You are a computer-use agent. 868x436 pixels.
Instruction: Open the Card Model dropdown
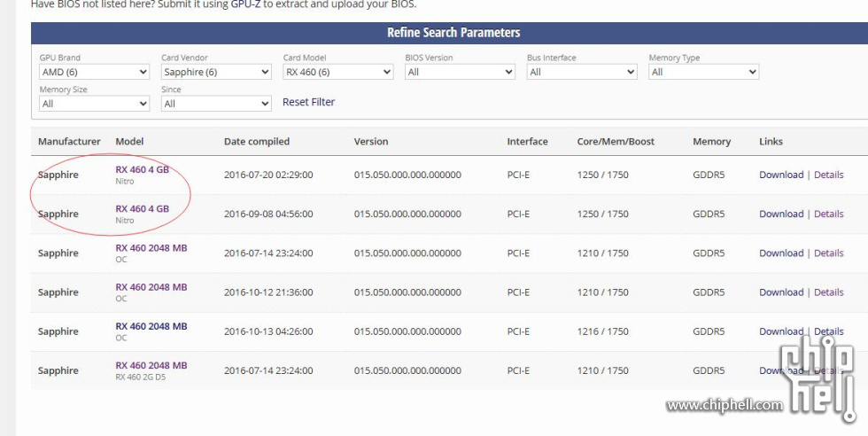[x=337, y=73]
